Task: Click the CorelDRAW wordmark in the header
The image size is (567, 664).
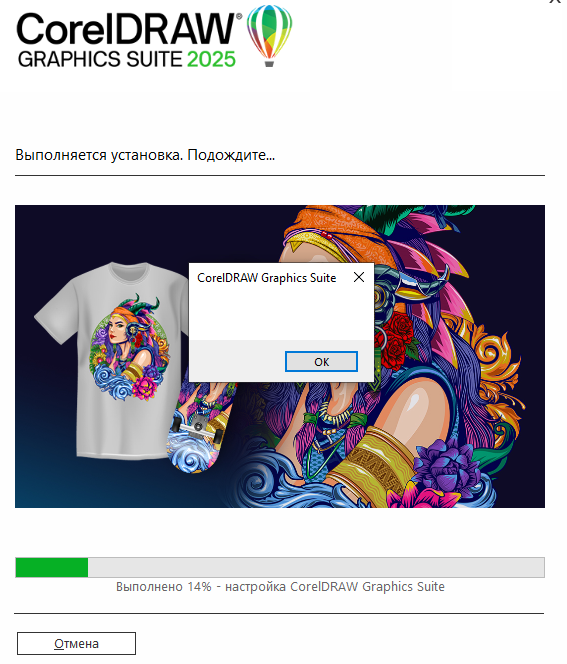Action: [126, 29]
